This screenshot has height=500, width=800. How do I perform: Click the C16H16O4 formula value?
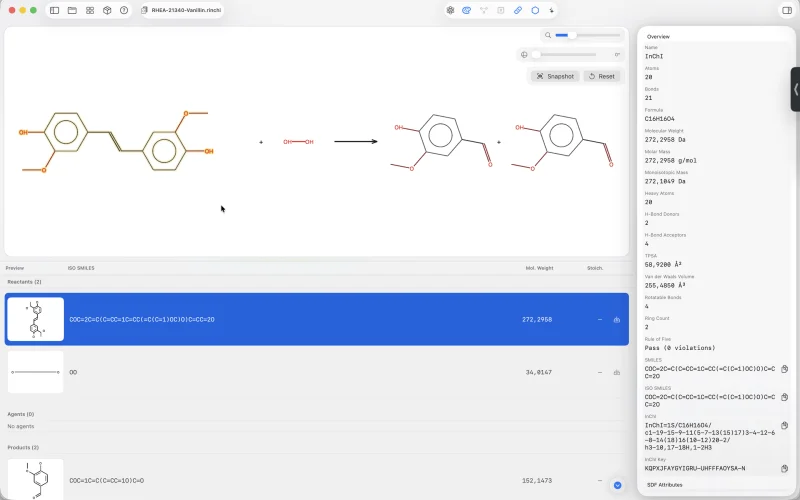659,118
